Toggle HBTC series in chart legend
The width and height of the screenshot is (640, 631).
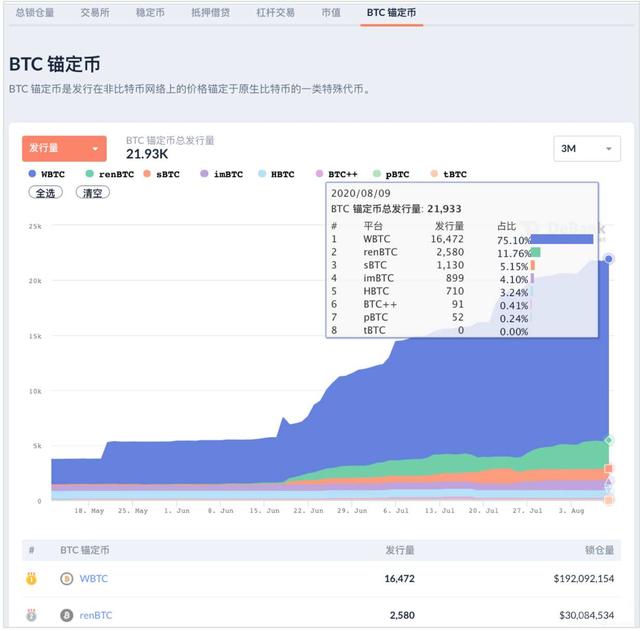tap(276, 174)
